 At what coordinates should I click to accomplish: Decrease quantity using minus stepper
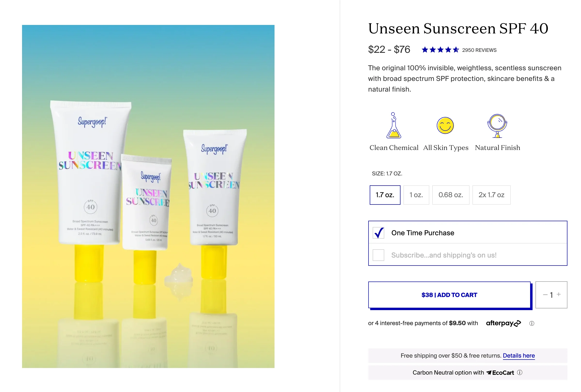[542, 295]
